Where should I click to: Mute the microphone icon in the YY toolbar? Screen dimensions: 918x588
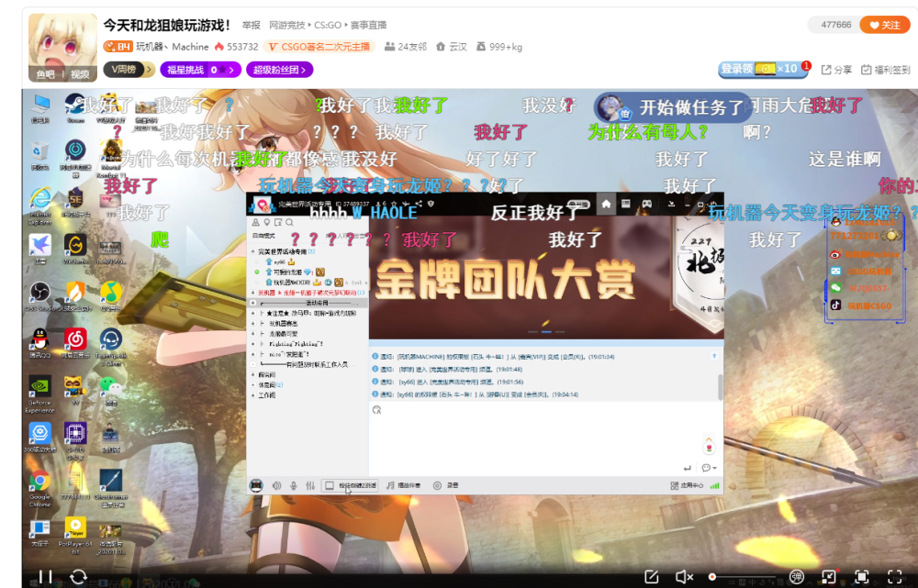(293, 484)
